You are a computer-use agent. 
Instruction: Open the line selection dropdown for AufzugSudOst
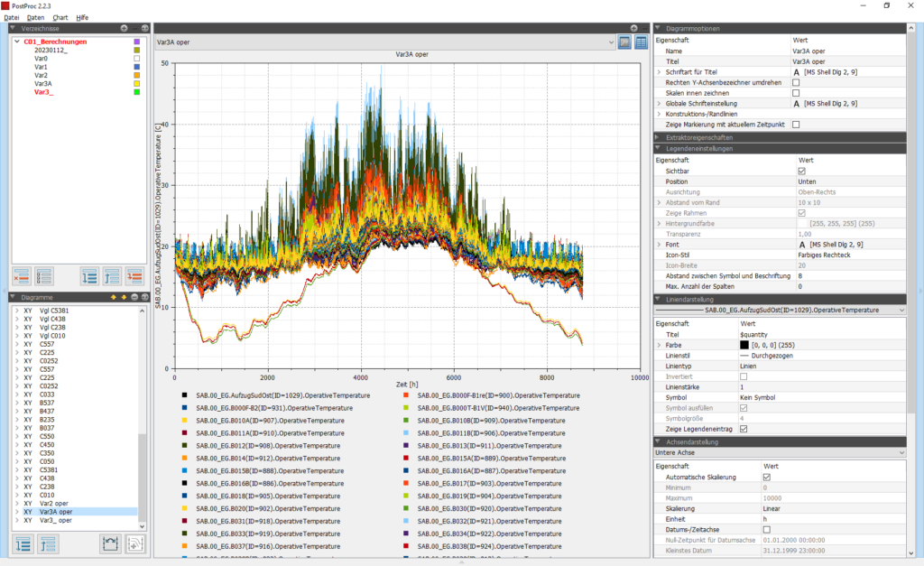(781, 311)
